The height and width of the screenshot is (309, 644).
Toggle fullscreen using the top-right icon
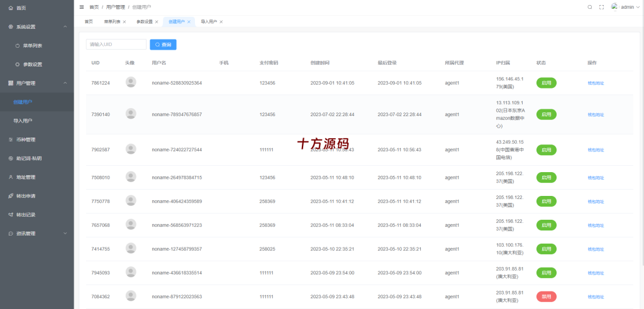click(602, 7)
